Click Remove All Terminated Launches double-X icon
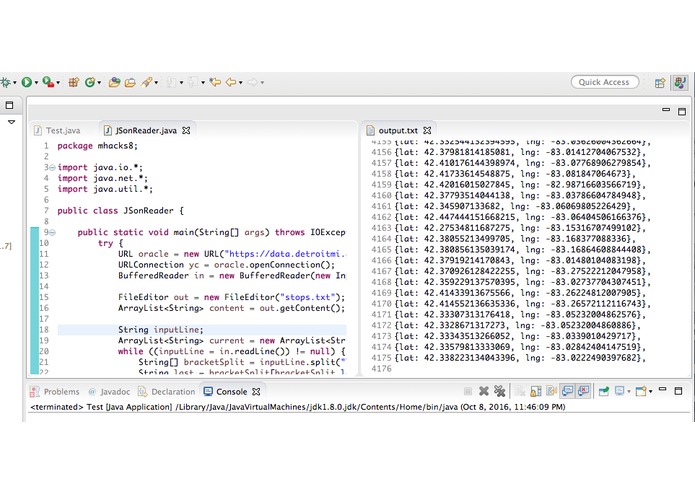Screen dimensions: 695x494 (x=500, y=391)
